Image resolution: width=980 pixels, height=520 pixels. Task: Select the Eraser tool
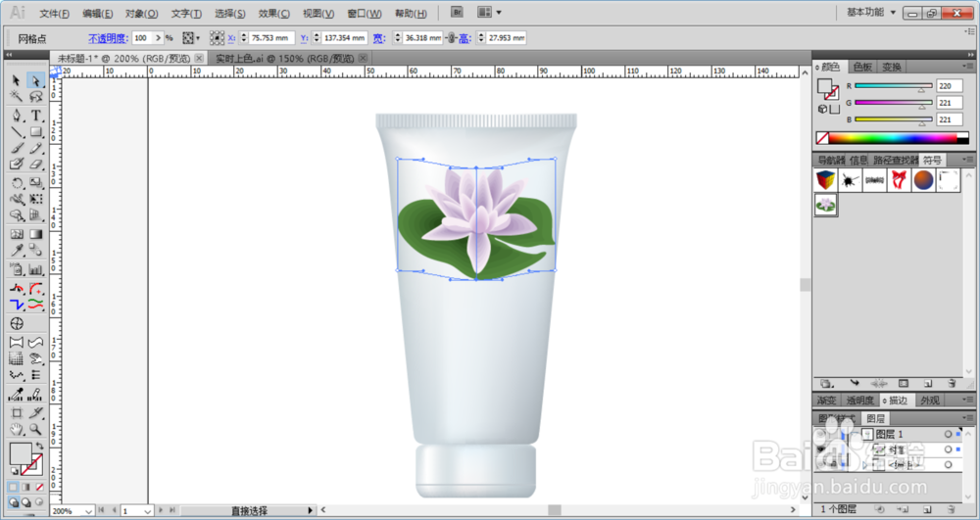[35, 164]
